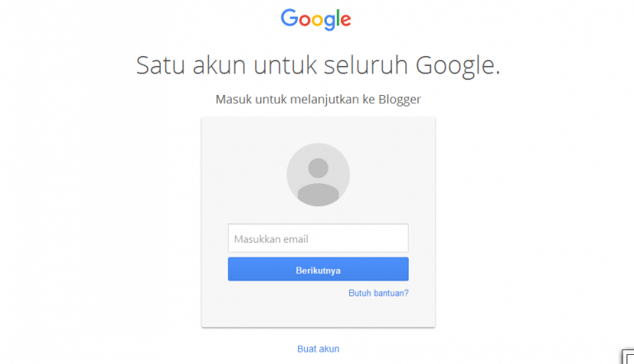Create a new account via Buat akun
This screenshot has width=634, height=364.
(318, 348)
